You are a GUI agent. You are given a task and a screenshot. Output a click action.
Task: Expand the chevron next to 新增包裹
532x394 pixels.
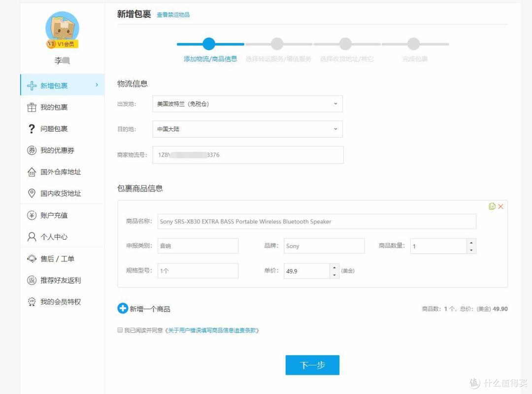pos(97,85)
